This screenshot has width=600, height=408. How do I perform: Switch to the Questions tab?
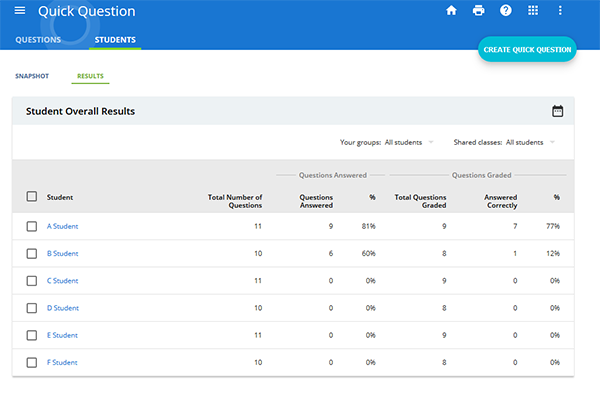[x=38, y=40]
